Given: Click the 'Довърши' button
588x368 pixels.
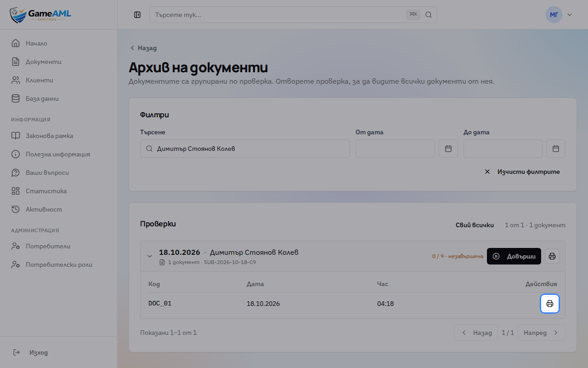Looking at the screenshot, I should 514,256.
